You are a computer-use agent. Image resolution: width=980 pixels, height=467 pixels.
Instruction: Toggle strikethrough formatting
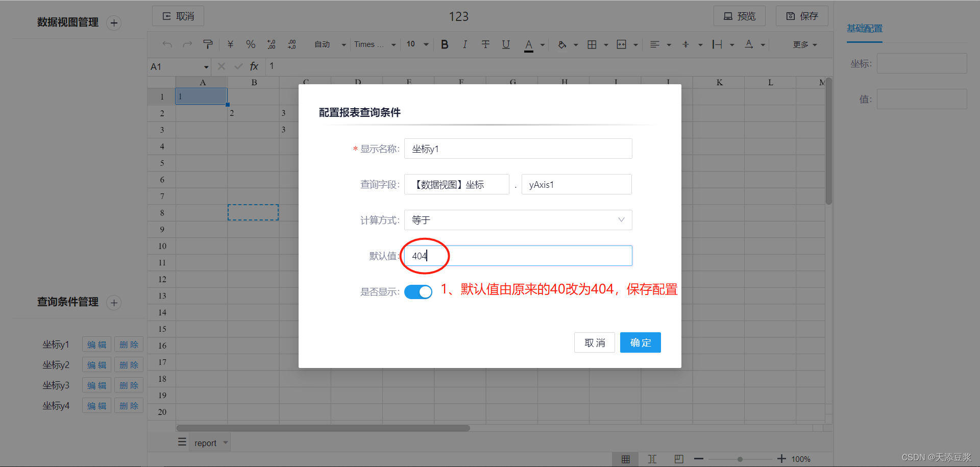[x=485, y=44]
